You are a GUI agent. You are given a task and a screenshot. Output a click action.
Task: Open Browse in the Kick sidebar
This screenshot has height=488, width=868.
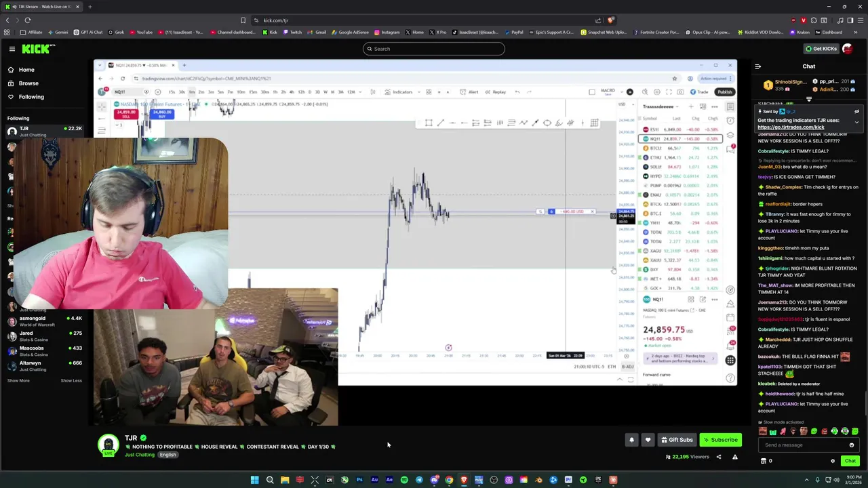(28, 83)
